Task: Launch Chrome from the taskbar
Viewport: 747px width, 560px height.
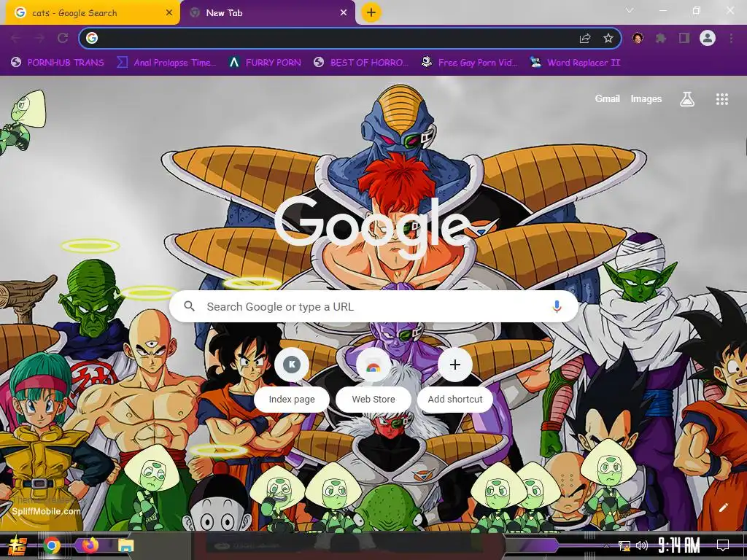Action: (52, 545)
